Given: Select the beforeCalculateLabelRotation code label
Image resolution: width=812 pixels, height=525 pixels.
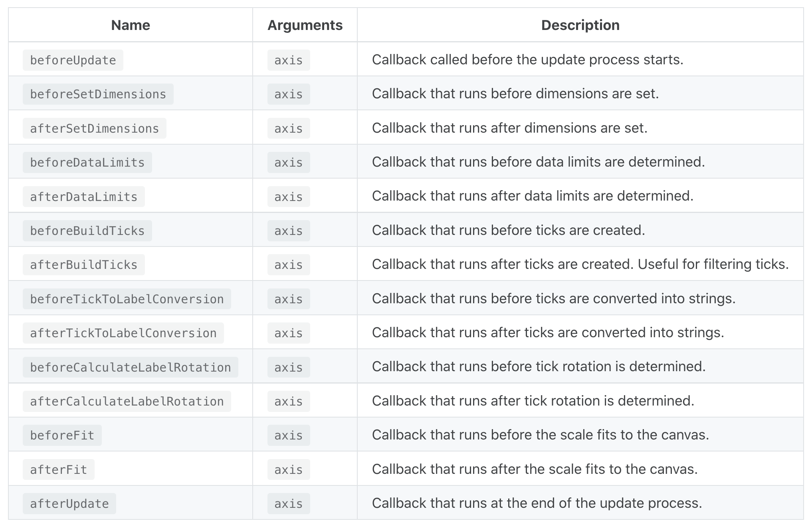Looking at the screenshot, I should [x=130, y=368].
